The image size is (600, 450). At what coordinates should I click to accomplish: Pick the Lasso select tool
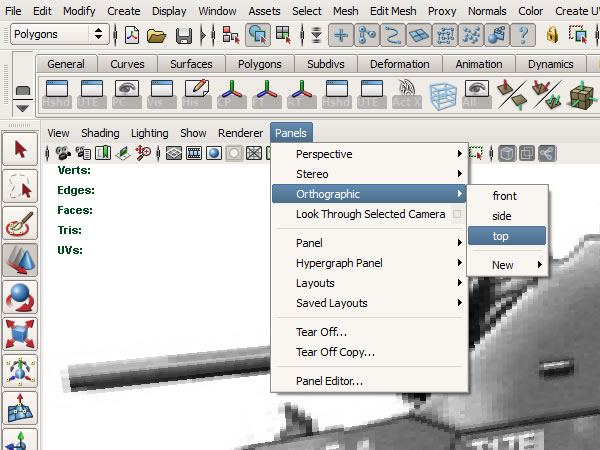(20, 186)
